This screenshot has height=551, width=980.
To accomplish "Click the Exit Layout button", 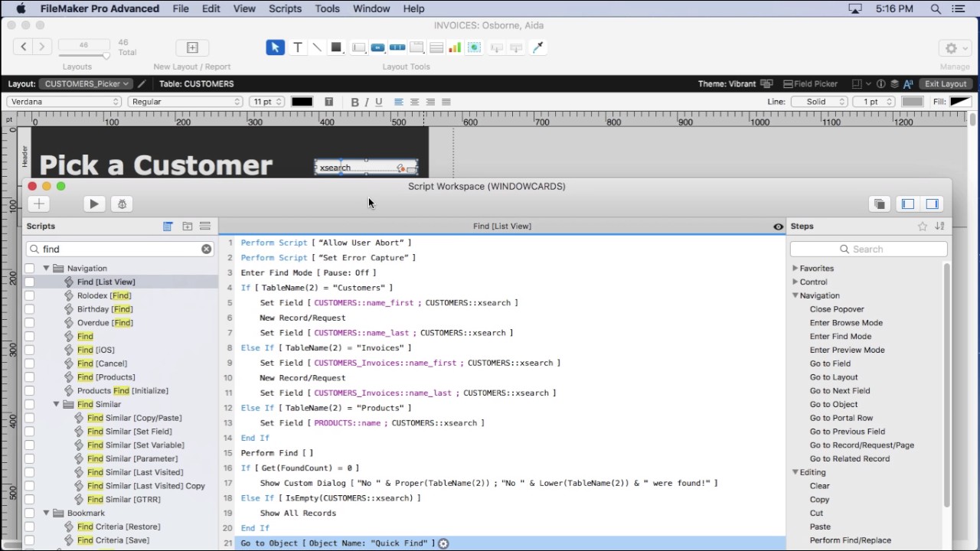I will point(946,83).
